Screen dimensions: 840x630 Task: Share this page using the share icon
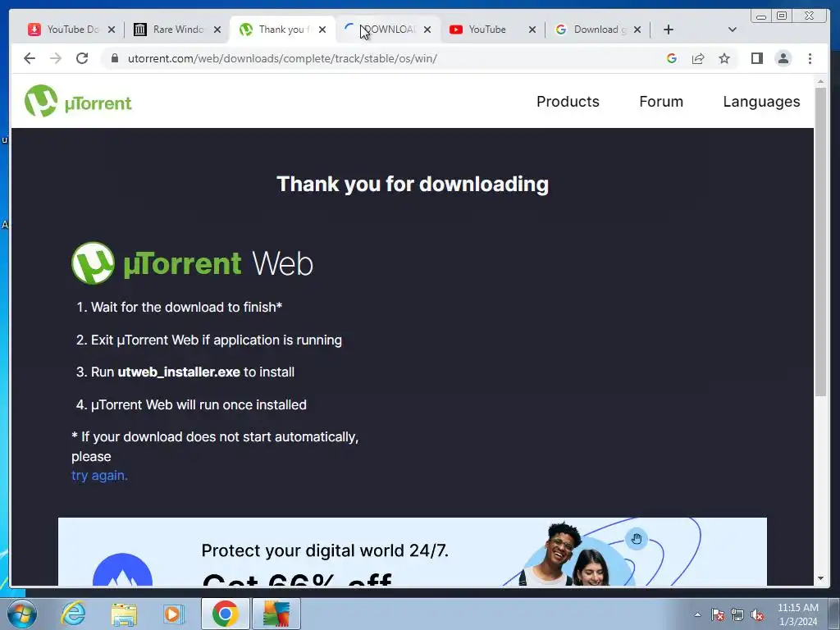pyautogui.click(x=698, y=58)
